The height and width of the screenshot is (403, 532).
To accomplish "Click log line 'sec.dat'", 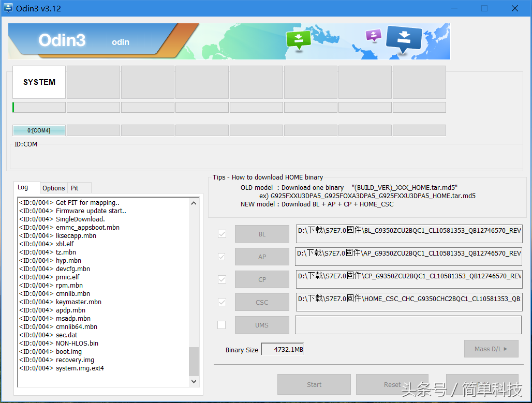I will (48, 335).
